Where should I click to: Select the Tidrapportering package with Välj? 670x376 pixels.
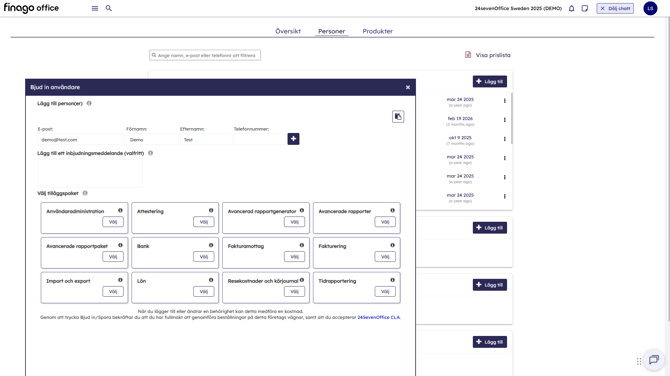pos(385,291)
